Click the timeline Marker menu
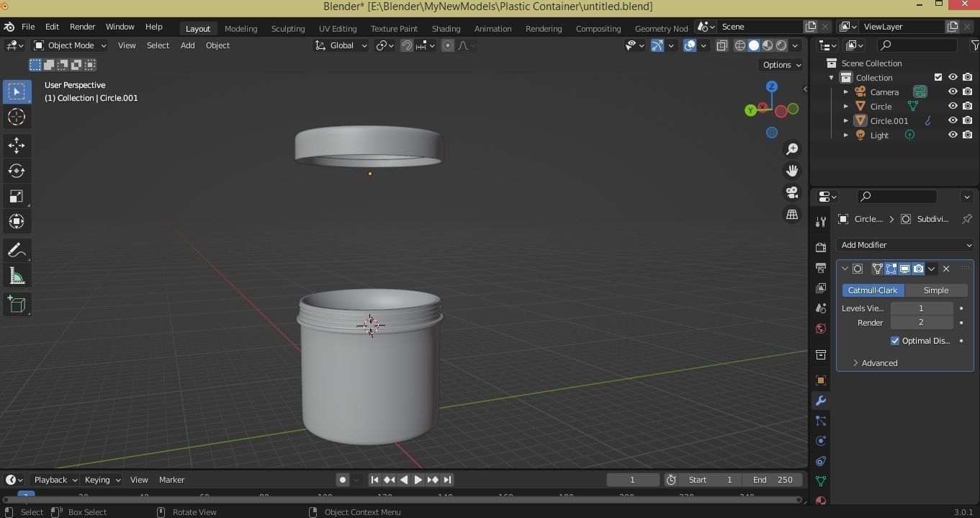 [x=171, y=480]
